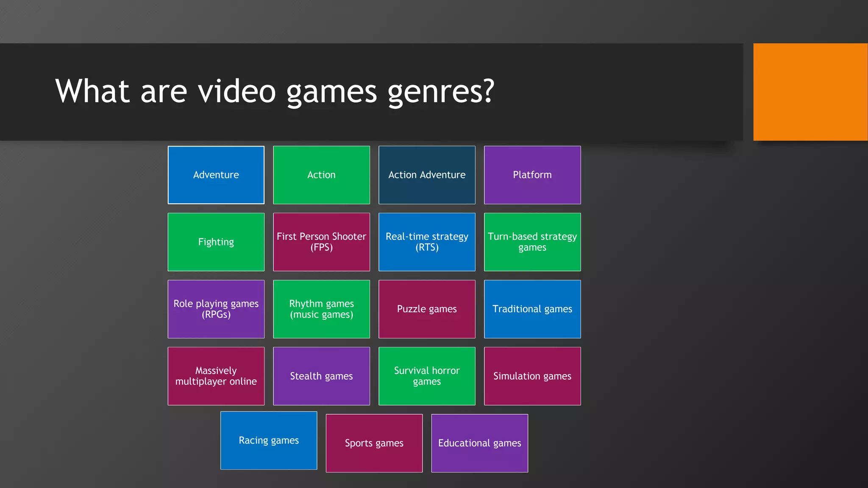The width and height of the screenshot is (868, 488).
Task: Click Role playing games (RPGs) box
Action: coord(216,309)
